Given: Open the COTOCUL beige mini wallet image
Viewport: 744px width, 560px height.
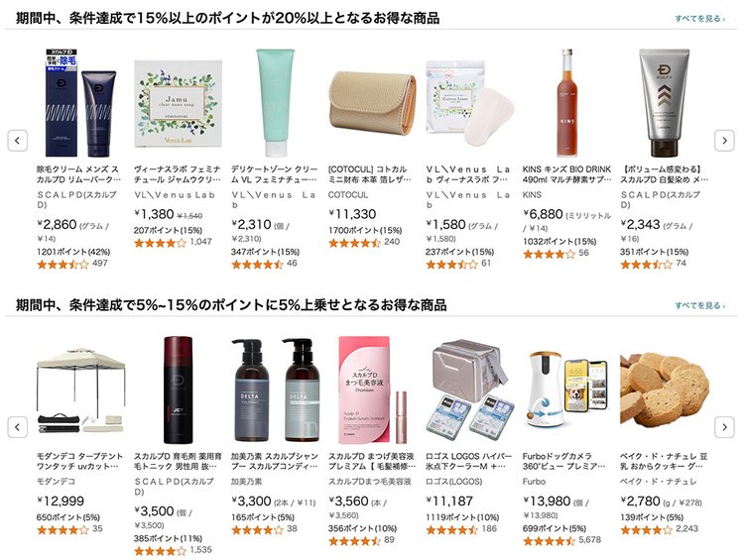Looking at the screenshot, I should [x=372, y=103].
